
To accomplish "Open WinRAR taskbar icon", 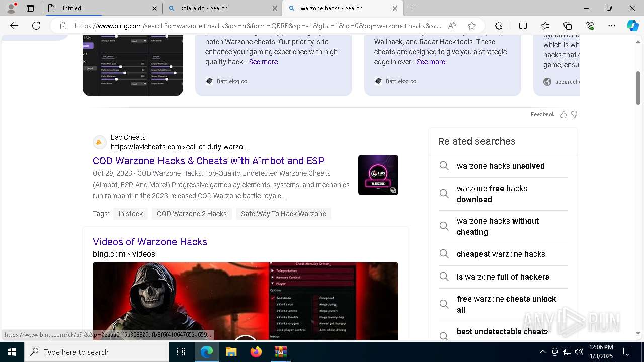I will (x=280, y=352).
